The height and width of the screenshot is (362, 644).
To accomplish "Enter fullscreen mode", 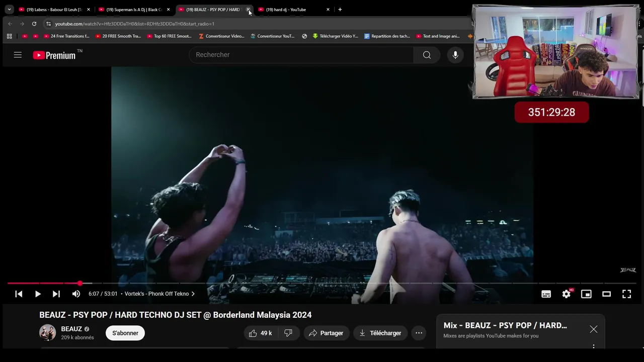I will (626, 294).
